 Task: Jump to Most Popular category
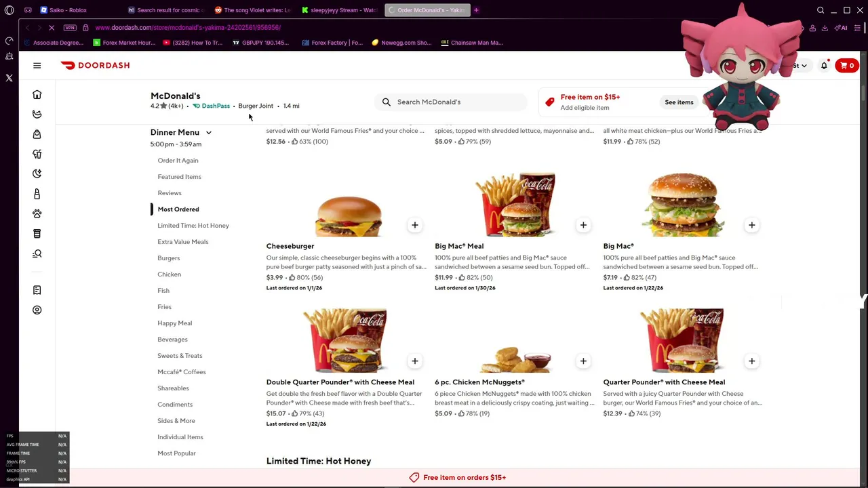pyautogui.click(x=176, y=453)
